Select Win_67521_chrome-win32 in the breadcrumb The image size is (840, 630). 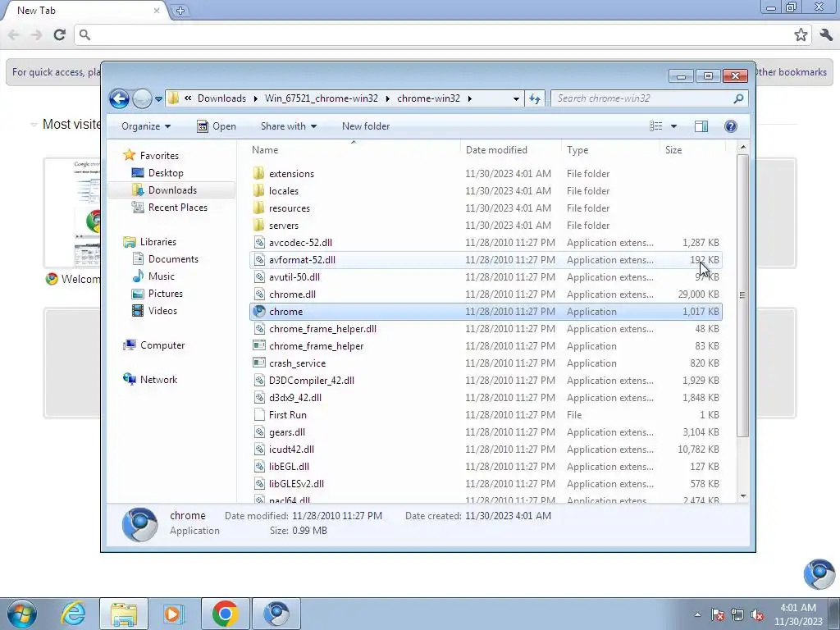(x=322, y=98)
